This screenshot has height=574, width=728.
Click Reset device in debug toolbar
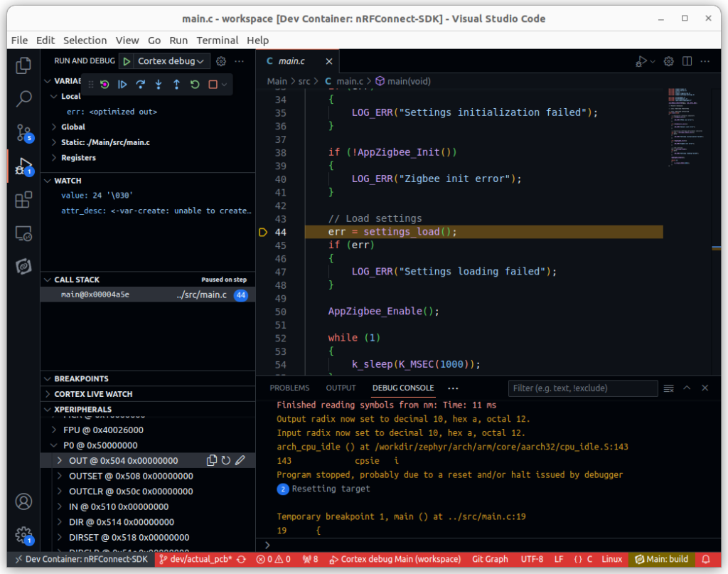point(105,85)
